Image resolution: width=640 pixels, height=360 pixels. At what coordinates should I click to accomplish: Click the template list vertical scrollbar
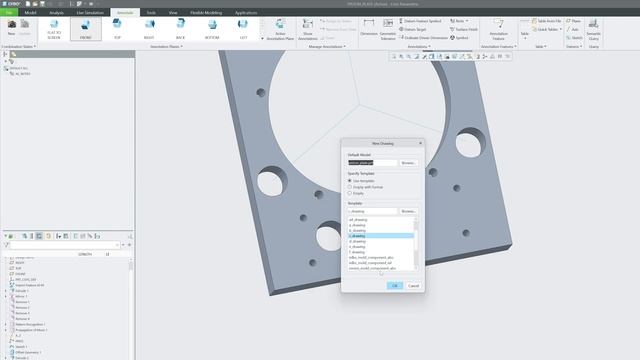(416, 244)
